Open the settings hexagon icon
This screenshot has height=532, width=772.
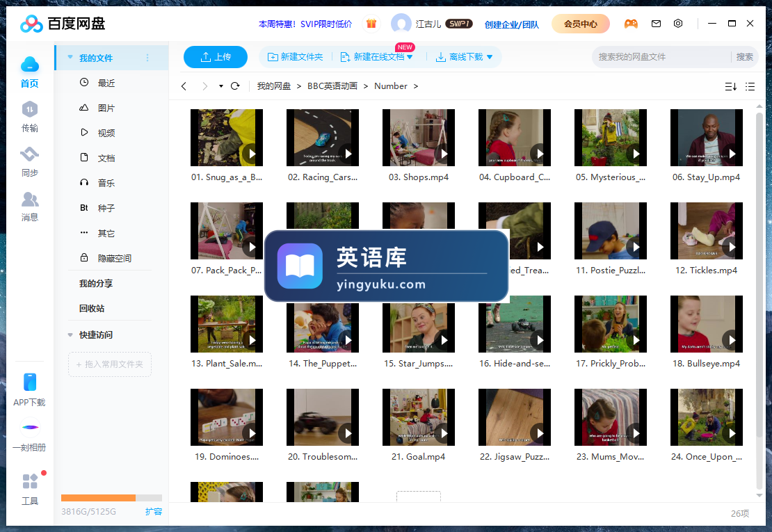click(x=678, y=24)
